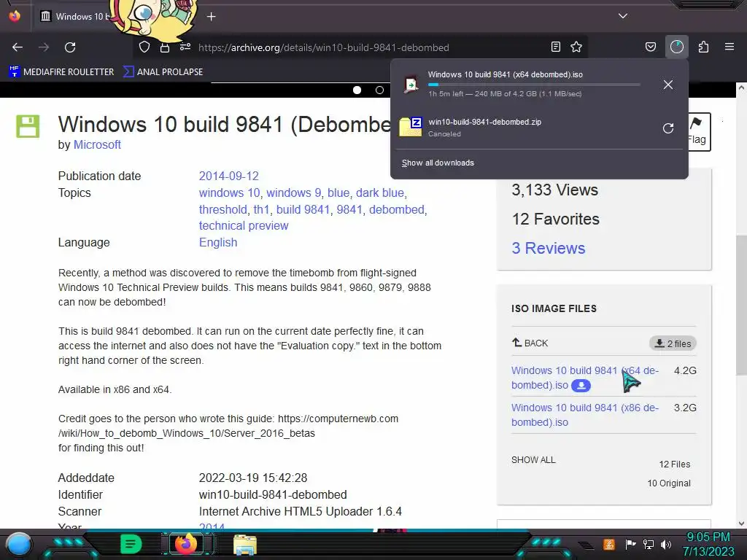Open the 3 Reviews link
This screenshot has height=560, width=747.
[x=549, y=248]
